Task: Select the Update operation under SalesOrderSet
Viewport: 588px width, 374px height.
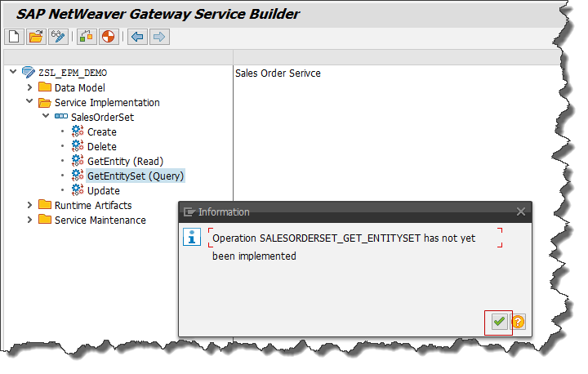Action: [x=103, y=190]
